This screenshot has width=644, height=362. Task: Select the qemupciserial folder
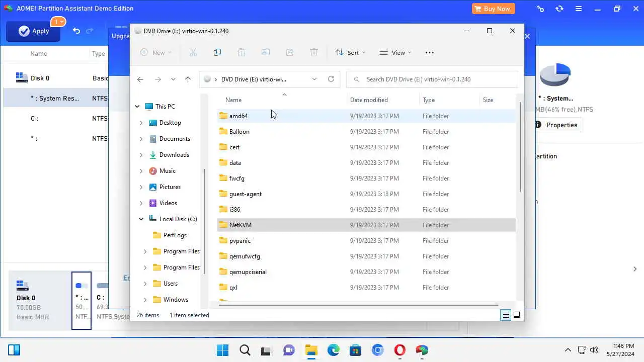[366, 271]
